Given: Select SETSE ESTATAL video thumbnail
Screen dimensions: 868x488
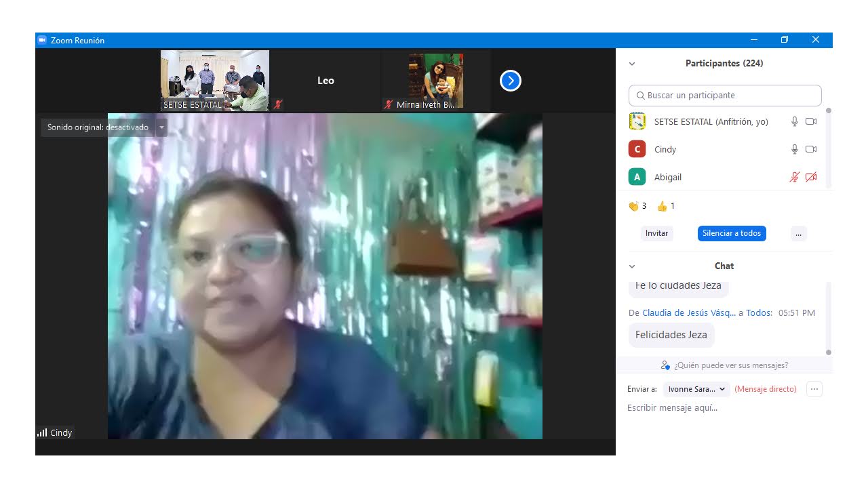Looking at the screenshot, I should point(215,81).
